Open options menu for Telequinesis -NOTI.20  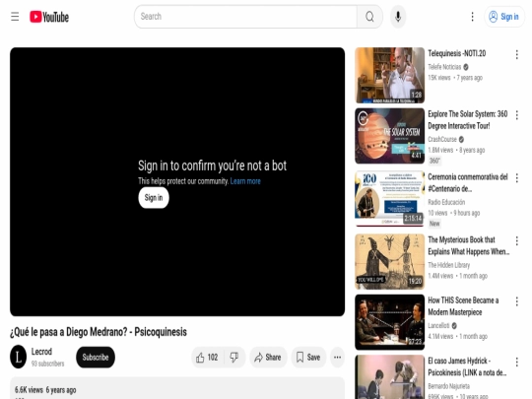point(517,54)
